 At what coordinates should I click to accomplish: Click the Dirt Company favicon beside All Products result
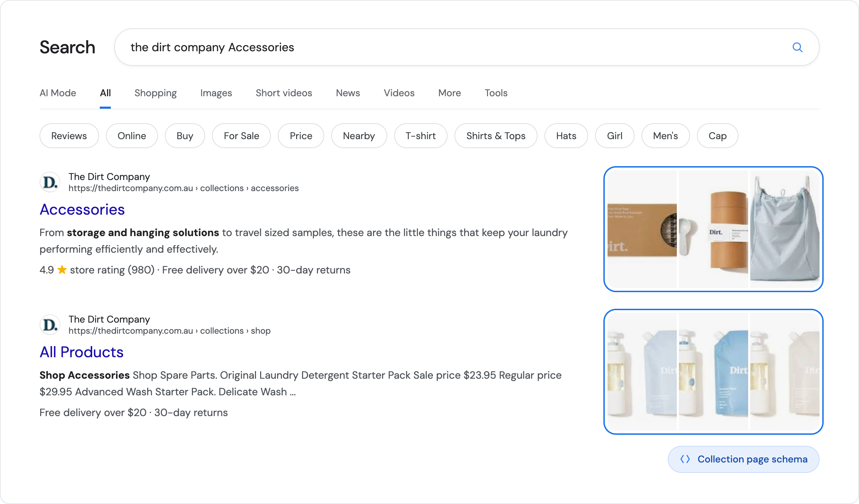pos(50,325)
